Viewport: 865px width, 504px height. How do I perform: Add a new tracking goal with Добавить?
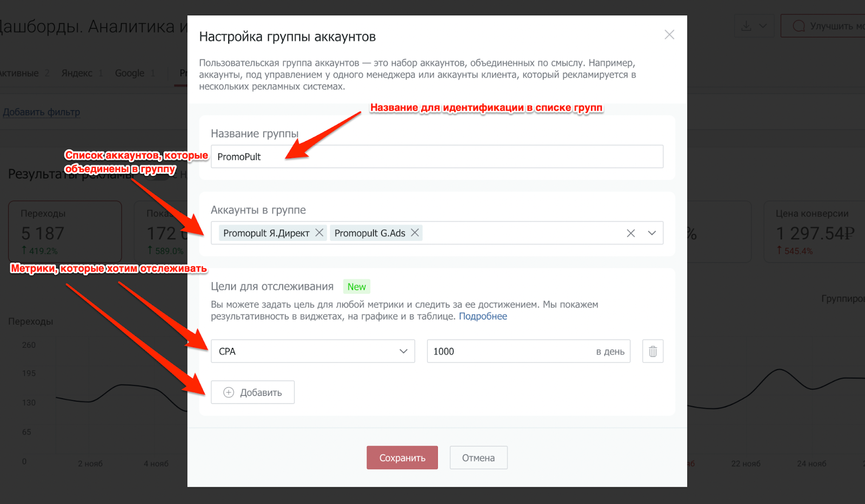(252, 392)
